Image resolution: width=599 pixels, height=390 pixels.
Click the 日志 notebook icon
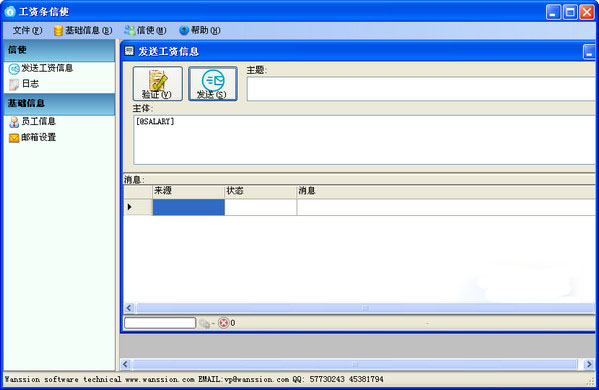(x=14, y=84)
